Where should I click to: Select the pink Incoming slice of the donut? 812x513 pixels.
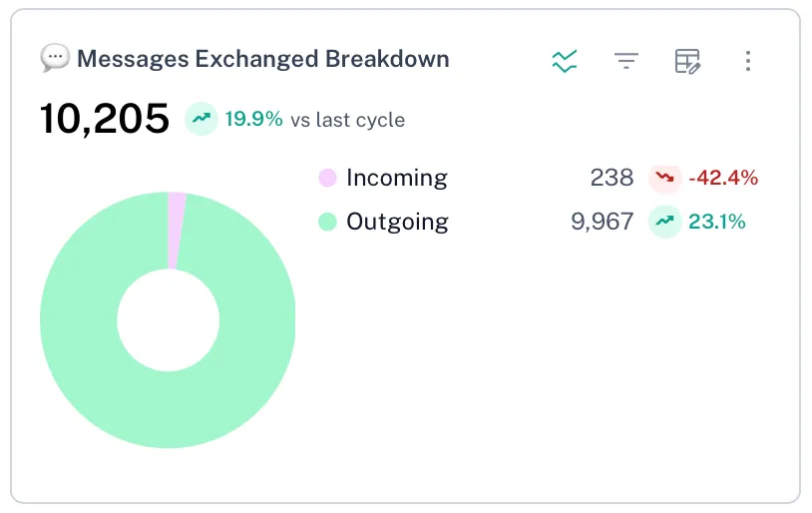(x=176, y=230)
